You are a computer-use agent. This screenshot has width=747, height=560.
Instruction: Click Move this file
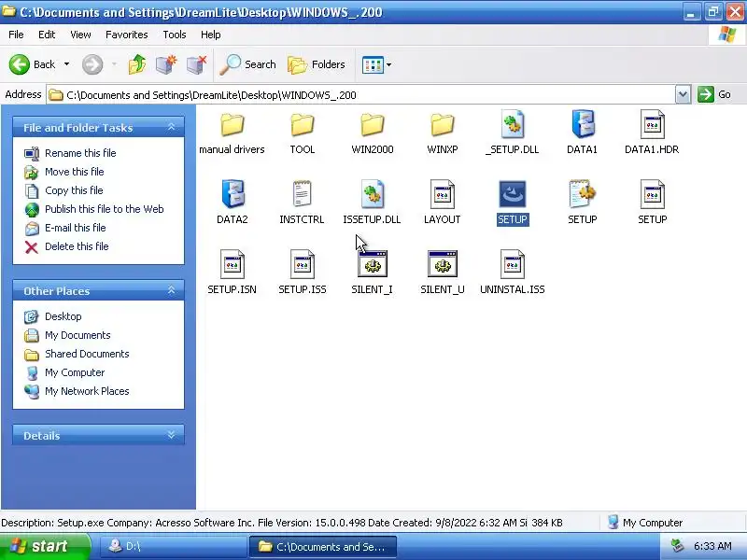coord(63,172)
